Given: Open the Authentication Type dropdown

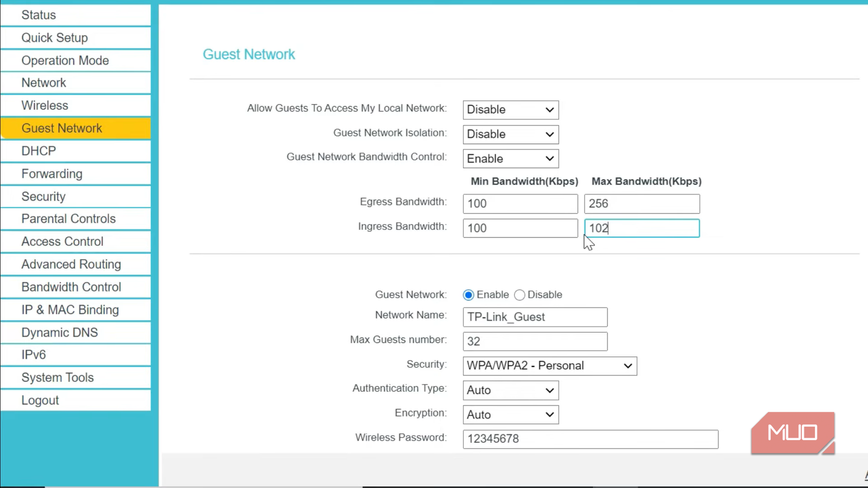Looking at the screenshot, I should [511, 391].
